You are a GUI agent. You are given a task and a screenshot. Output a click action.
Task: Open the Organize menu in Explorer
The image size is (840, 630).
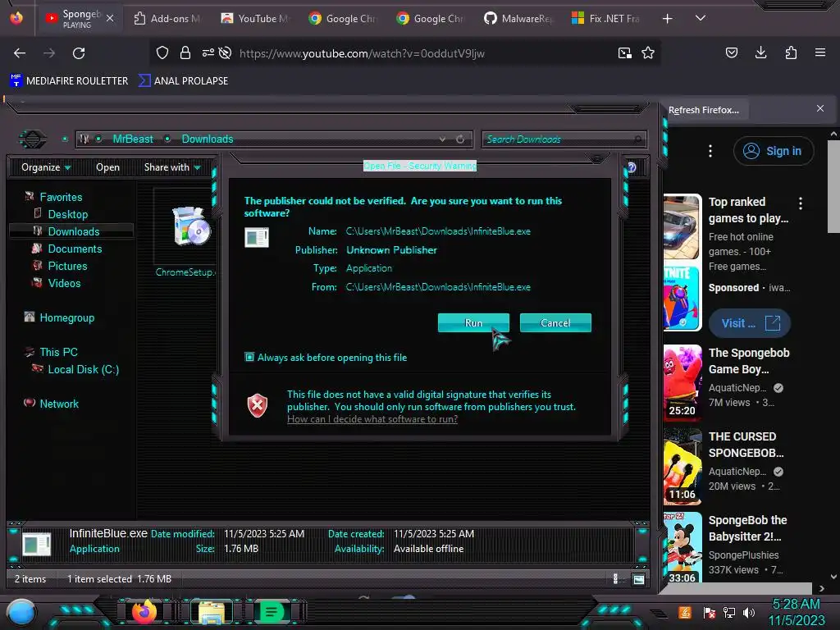(x=46, y=167)
